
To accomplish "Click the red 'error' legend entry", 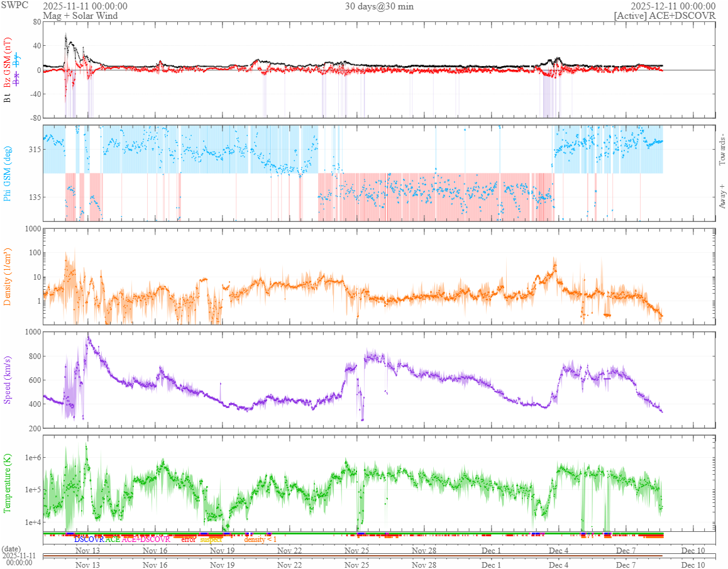I will pyautogui.click(x=189, y=539).
